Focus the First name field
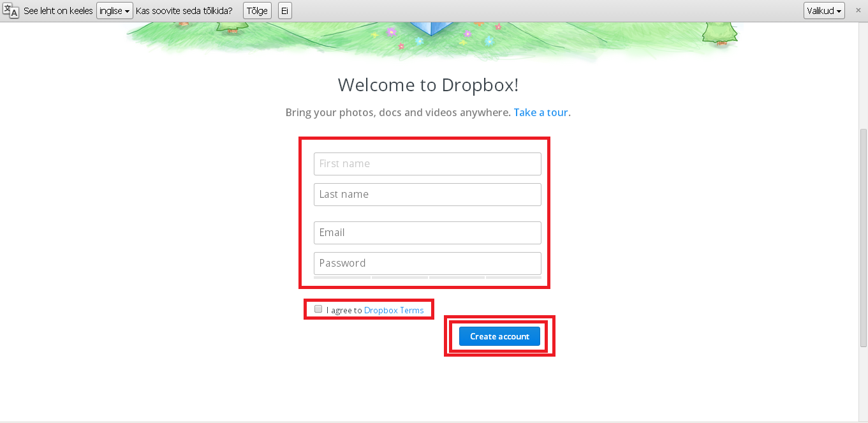 click(x=427, y=164)
